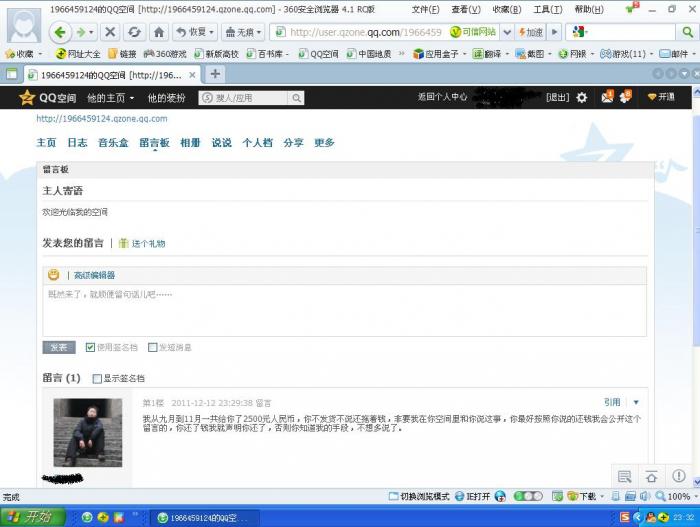Click 引用 quote link on the message
This screenshot has width=700, height=527.
(x=612, y=402)
